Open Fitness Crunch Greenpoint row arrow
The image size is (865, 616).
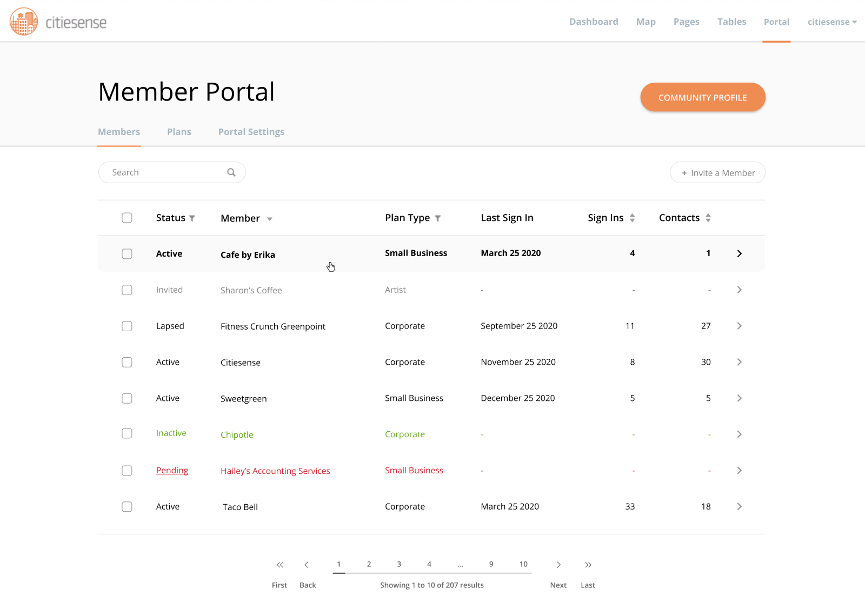click(x=740, y=326)
